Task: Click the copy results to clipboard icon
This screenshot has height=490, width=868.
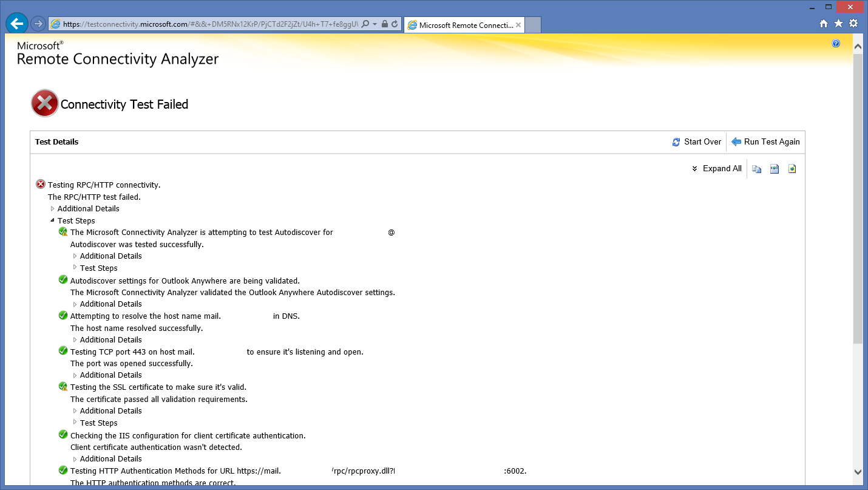Action: 757,169
